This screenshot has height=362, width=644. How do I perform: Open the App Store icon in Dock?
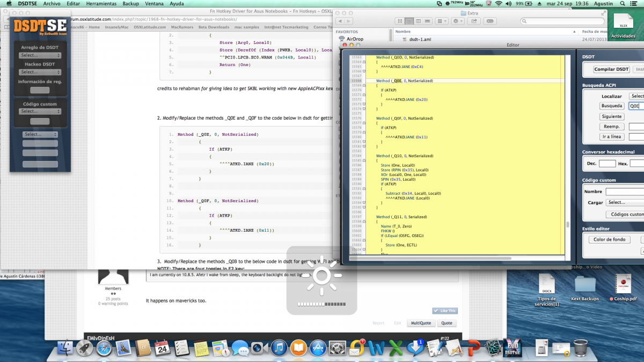point(318,349)
